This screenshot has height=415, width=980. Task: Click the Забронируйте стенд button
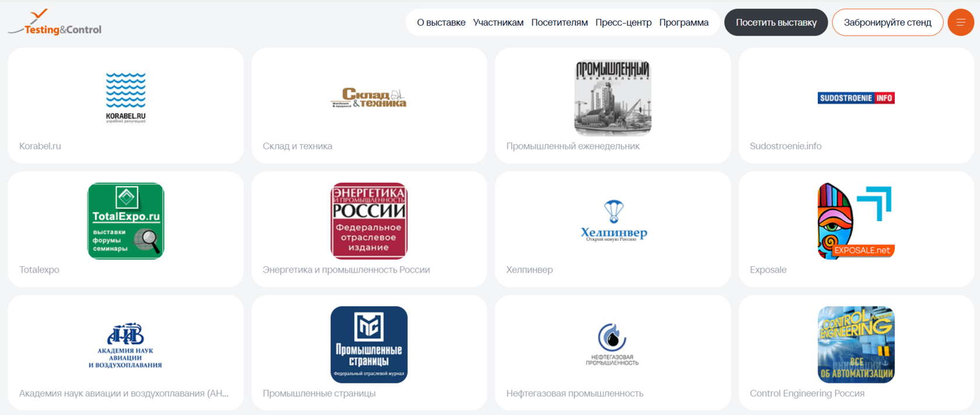[887, 22]
